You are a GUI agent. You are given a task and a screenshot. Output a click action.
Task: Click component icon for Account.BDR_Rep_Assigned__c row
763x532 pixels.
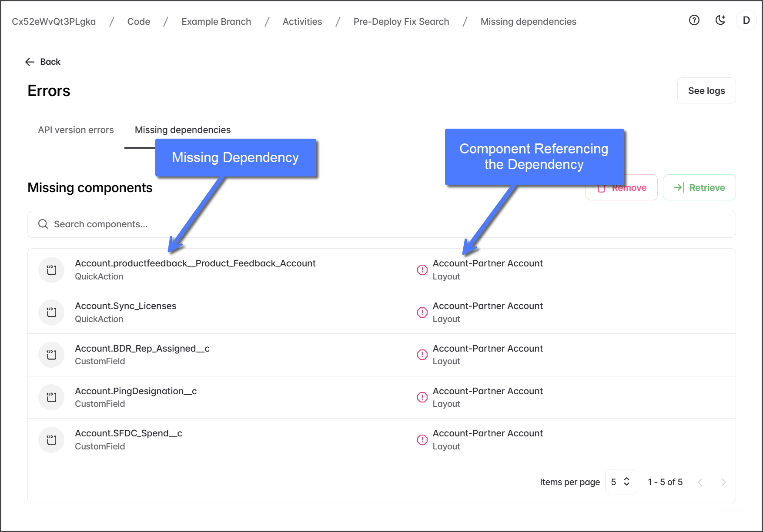pos(51,355)
